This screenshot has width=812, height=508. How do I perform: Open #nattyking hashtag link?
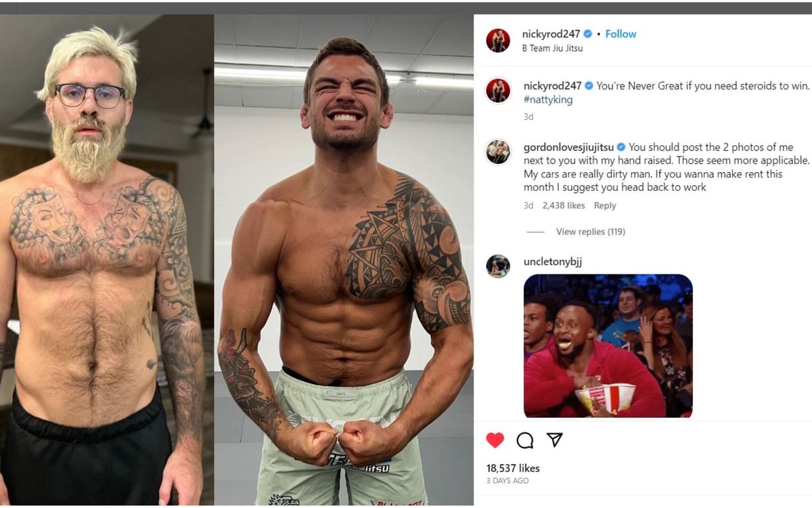(548, 100)
